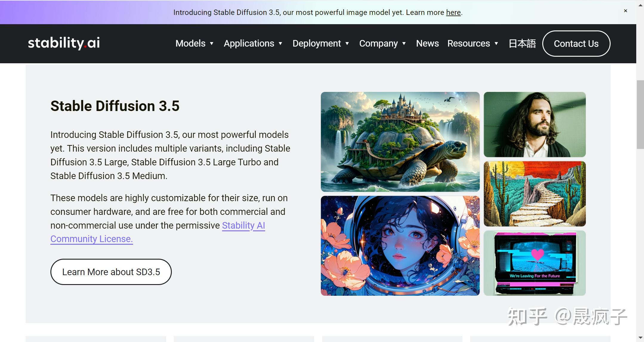The width and height of the screenshot is (644, 342).
Task: Expand the Models dropdown arrow
Action: (x=212, y=44)
